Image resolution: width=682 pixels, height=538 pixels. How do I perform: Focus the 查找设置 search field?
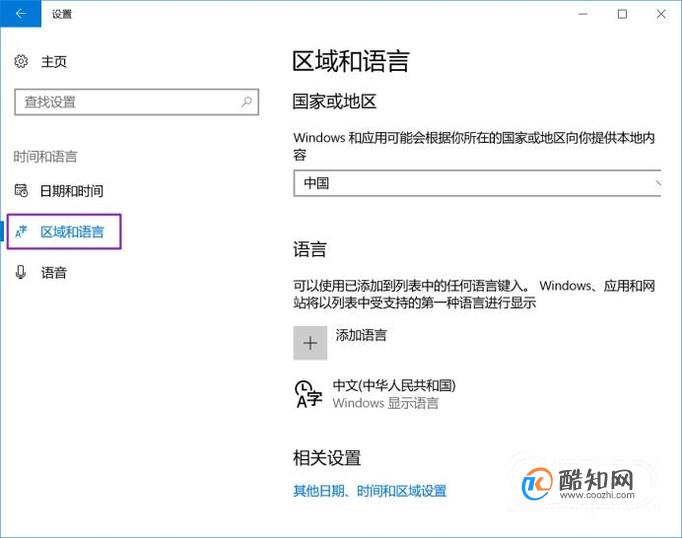(137, 102)
